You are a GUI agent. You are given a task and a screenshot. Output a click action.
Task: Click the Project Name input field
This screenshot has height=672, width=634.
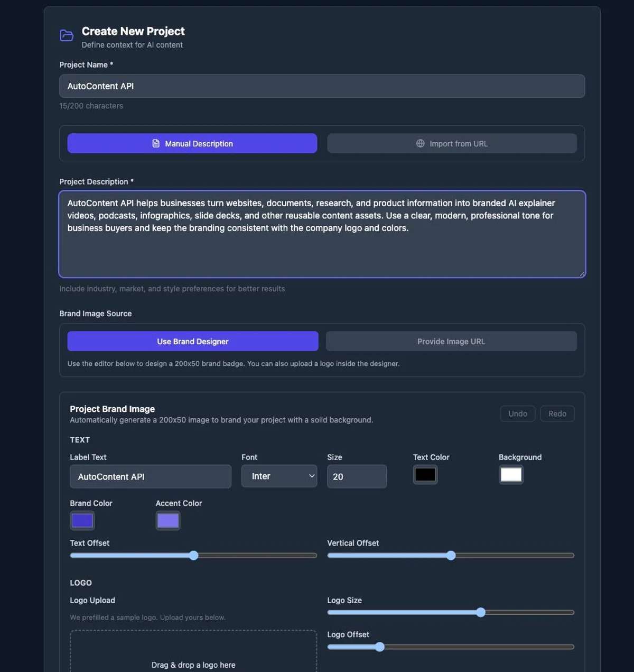click(322, 86)
